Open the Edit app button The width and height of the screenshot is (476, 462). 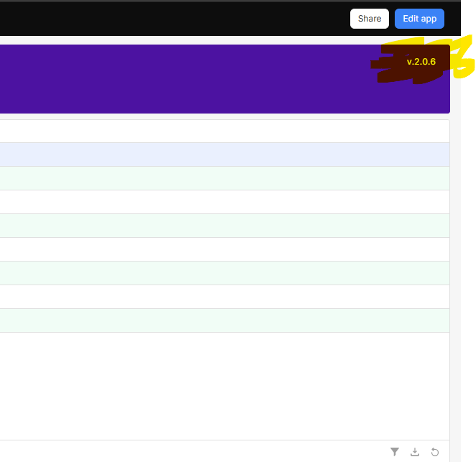(x=419, y=19)
